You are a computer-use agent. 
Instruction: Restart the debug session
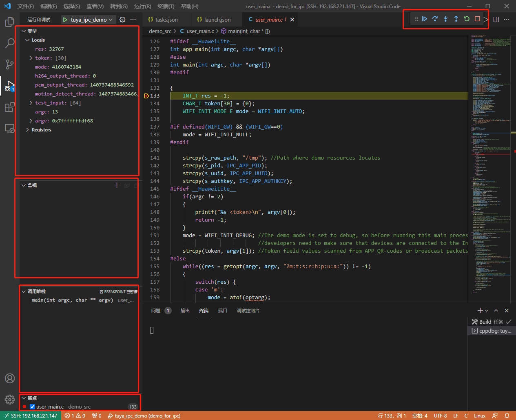(x=466, y=19)
